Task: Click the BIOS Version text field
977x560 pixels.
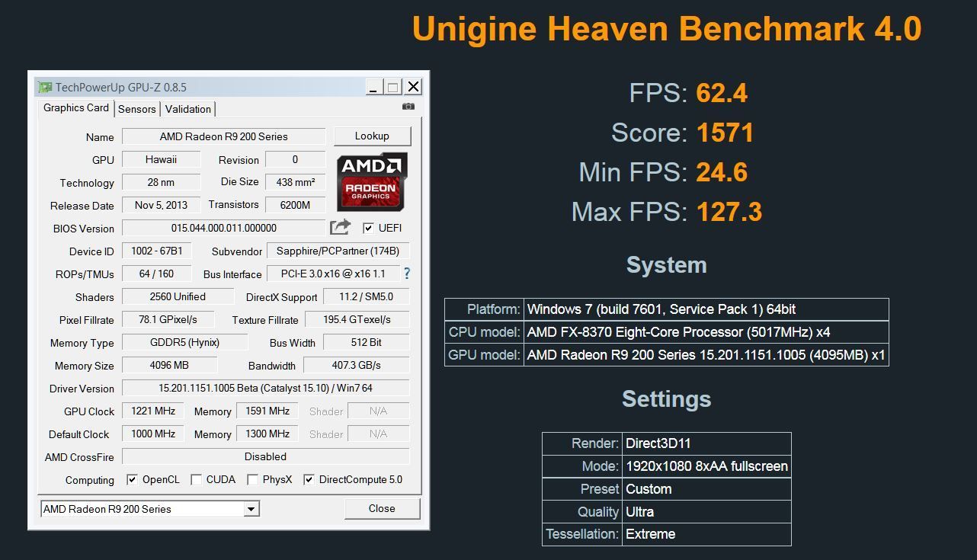Action: coord(223,228)
